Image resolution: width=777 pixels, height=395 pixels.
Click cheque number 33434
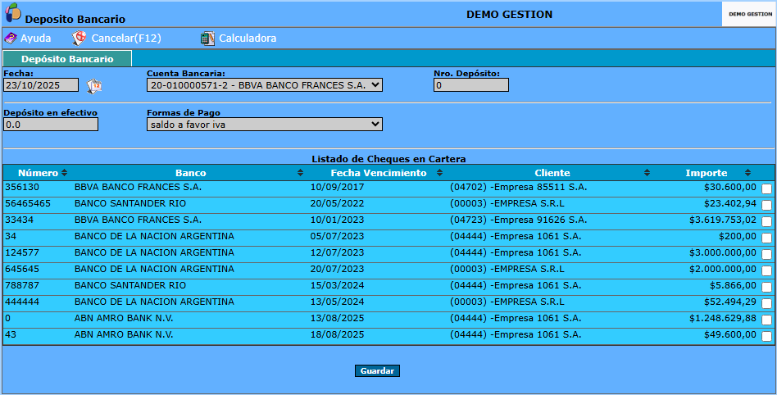19,220
